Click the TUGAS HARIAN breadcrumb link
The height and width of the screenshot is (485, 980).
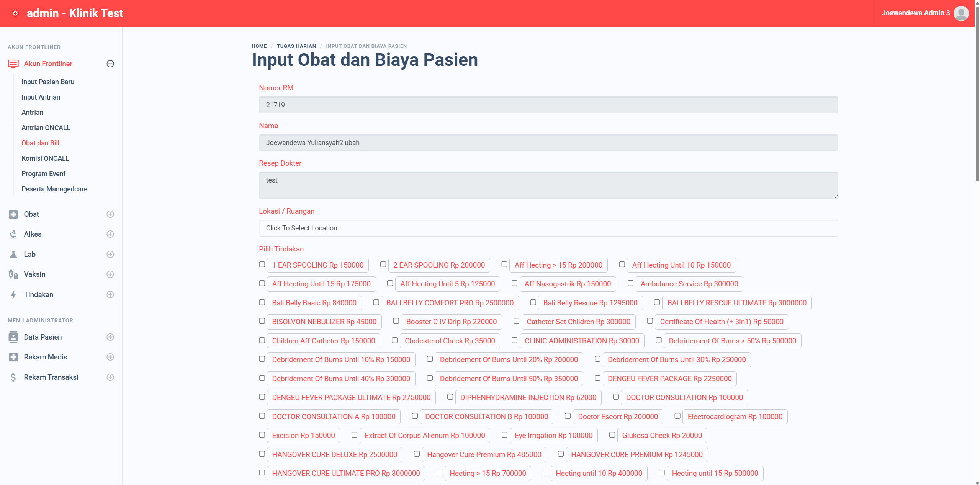click(296, 46)
